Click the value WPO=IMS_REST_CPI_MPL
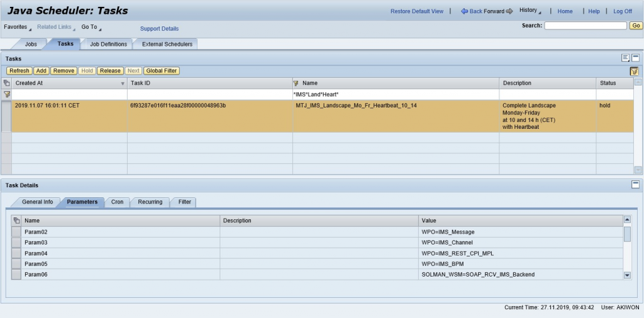 tap(458, 253)
